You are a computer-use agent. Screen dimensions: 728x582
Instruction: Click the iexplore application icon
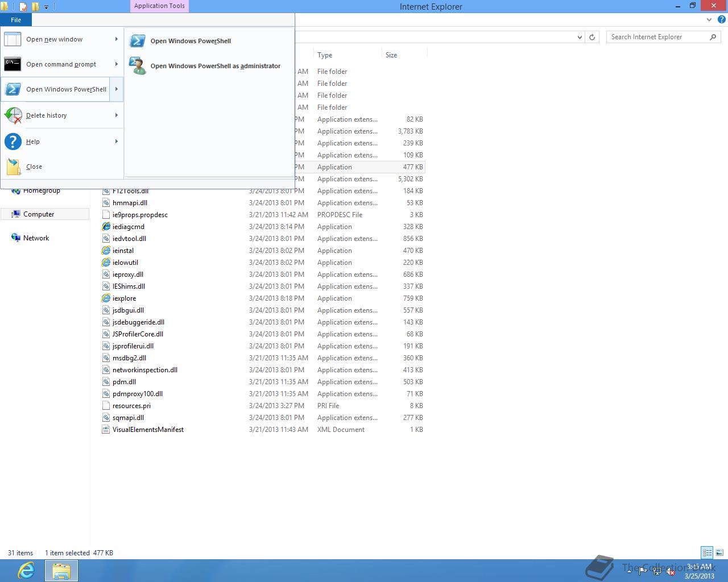(106, 298)
